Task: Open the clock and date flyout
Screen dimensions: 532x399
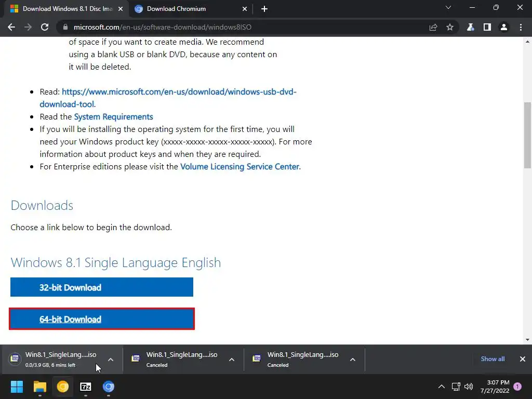Action: [495, 387]
